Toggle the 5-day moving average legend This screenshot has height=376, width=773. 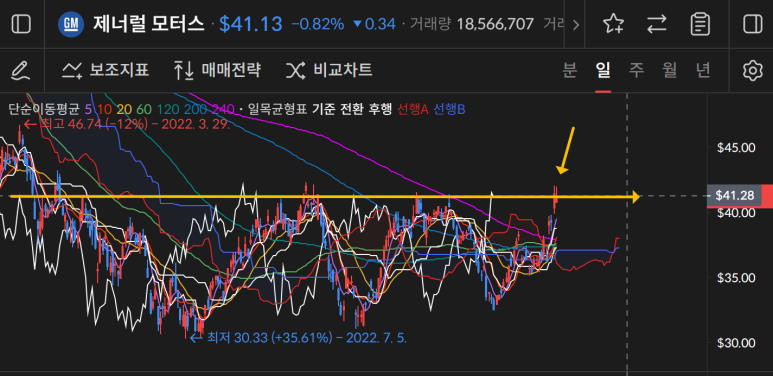pyautogui.click(x=88, y=109)
